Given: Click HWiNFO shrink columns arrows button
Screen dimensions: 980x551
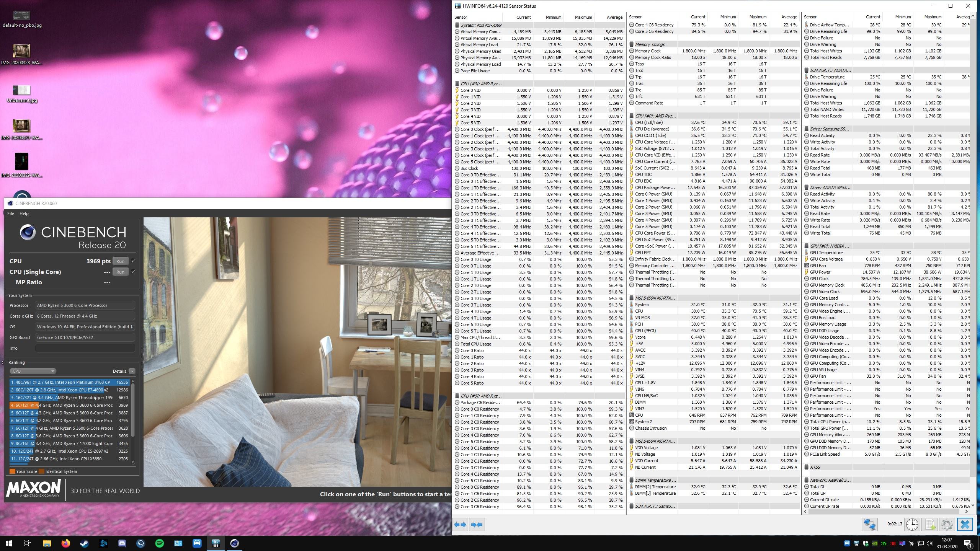Looking at the screenshot, I should [x=477, y=525].
